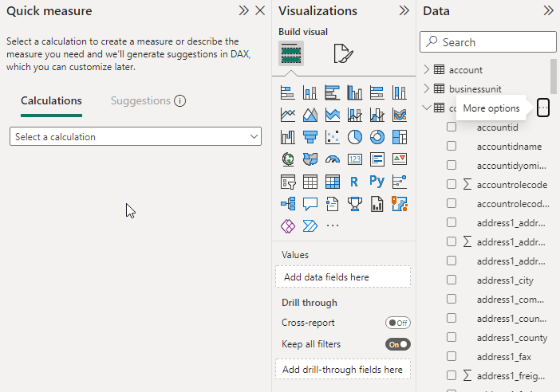Expand the businessunit table

tap(426, 88)
